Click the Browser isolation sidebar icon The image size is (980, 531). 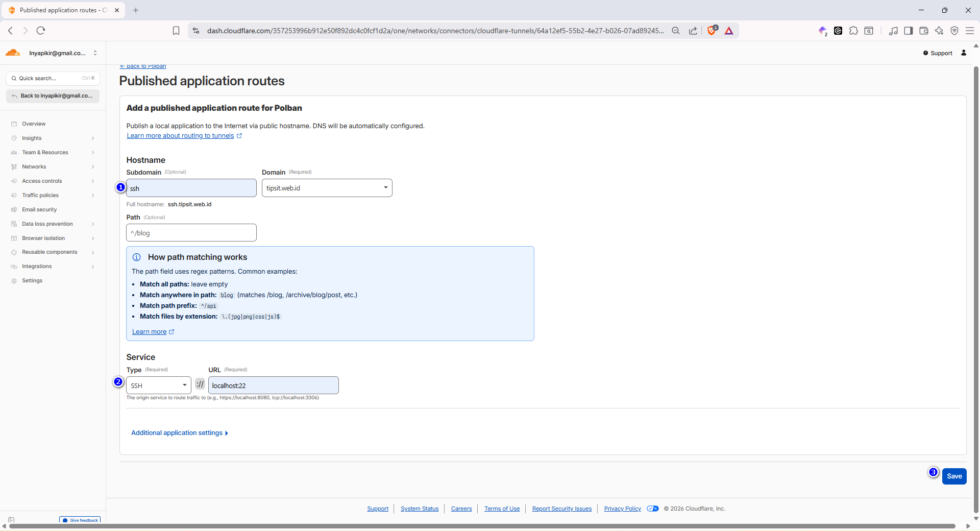(14, 238)
